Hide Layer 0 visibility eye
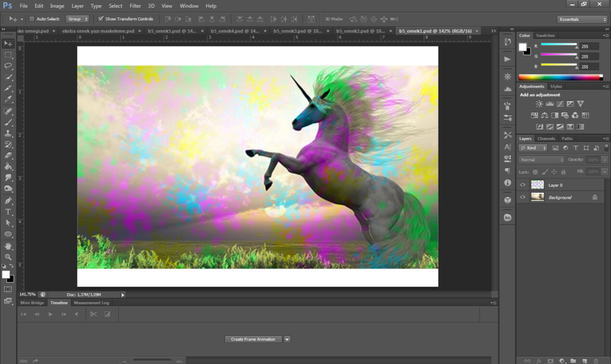 (x=523, y=185)
